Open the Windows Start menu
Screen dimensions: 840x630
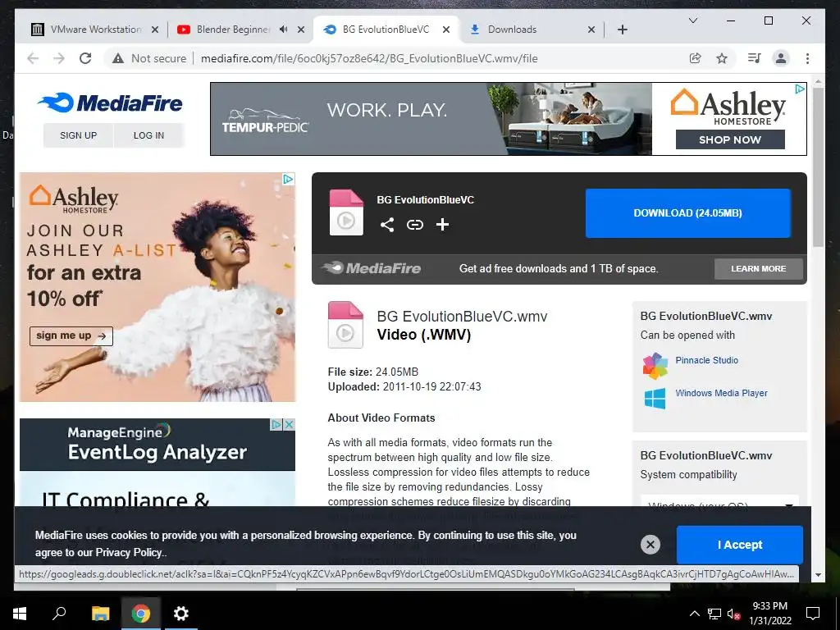click(20, 614)
